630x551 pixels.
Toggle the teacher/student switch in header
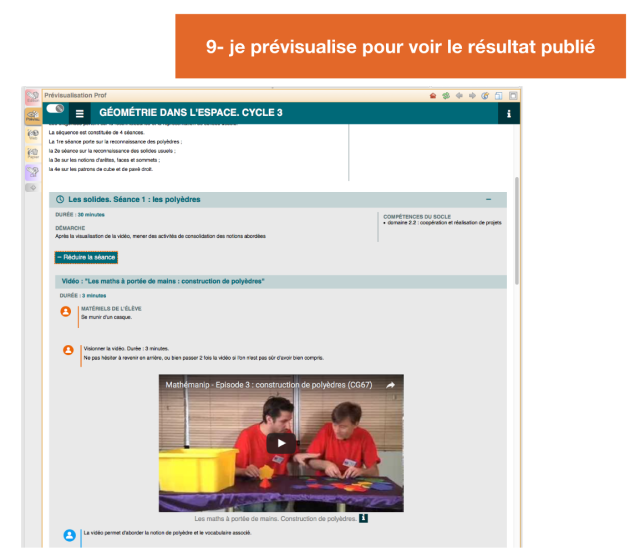(55, 108)
